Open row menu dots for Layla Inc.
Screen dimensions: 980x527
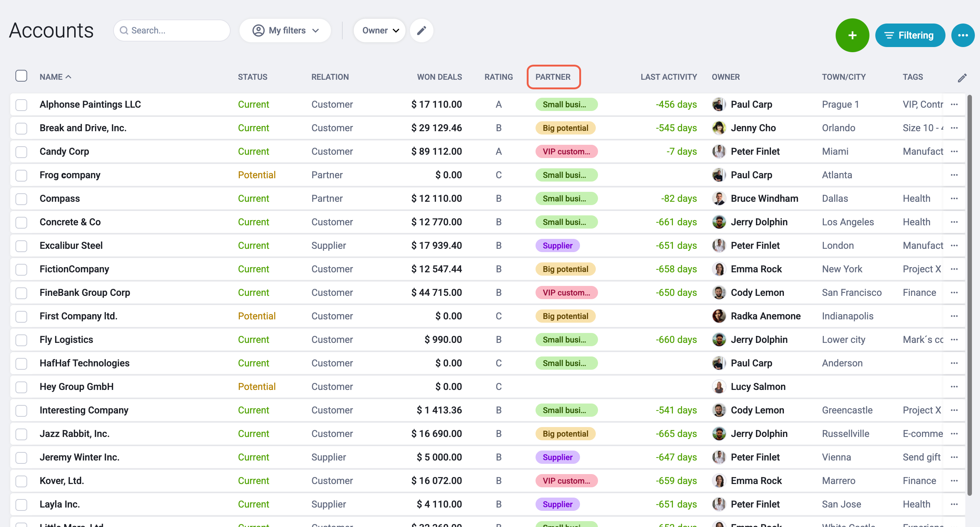click(954, 504)
